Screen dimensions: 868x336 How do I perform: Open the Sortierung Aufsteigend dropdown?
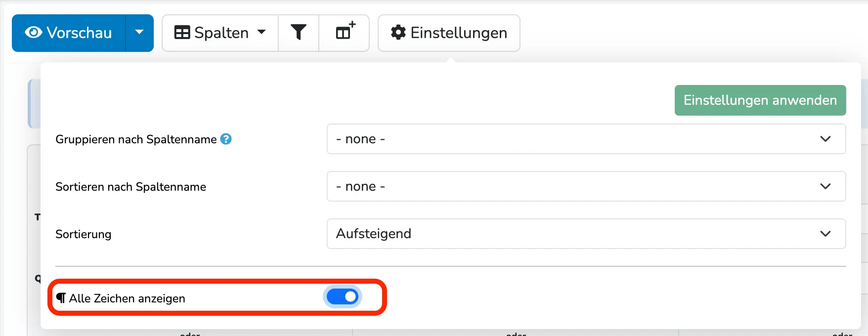(x=586, y=234)
